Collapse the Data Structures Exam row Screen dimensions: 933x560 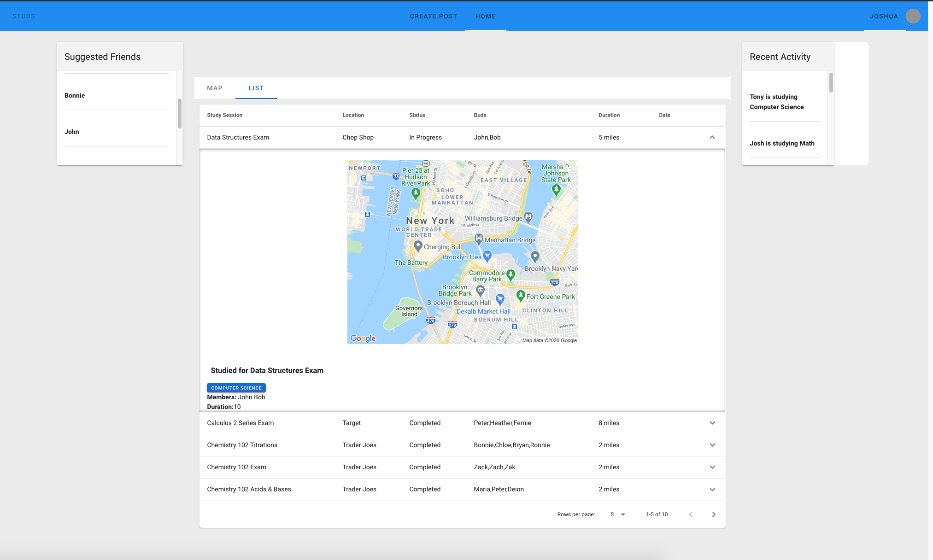(x=712, y=137)
